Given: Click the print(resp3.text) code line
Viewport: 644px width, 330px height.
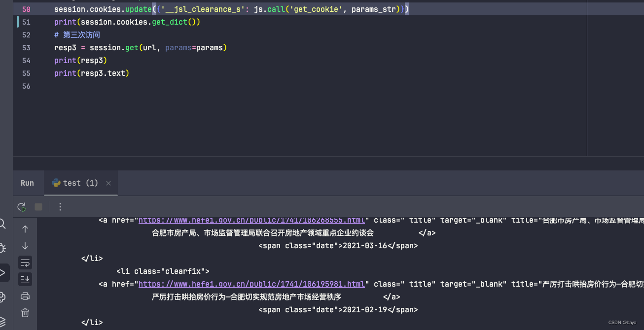Looking at the screenshot, I should coord(92,73).
